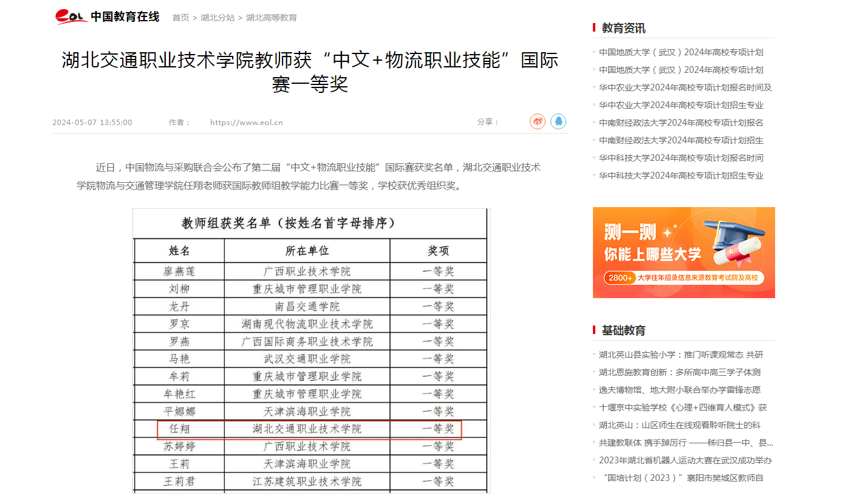Click 江苏建筑职业技术学院 in the table
Image resolution: width=845 pixels, height=504 pixels.
307,482
